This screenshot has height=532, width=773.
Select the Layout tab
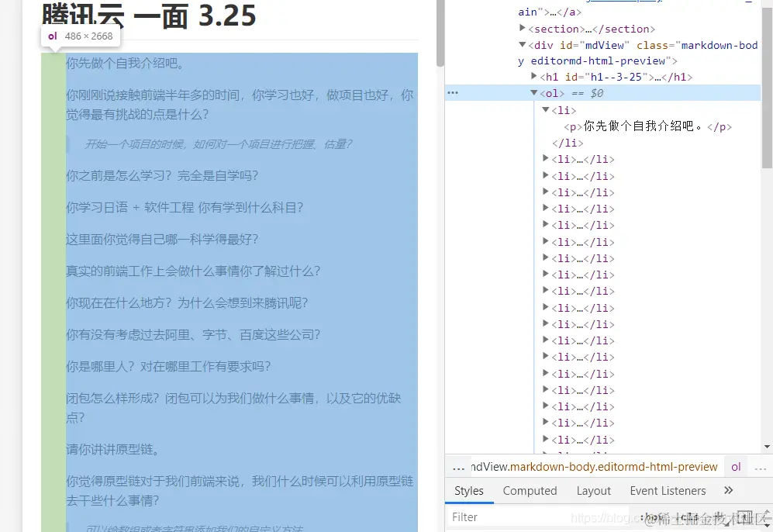[594, 490]
